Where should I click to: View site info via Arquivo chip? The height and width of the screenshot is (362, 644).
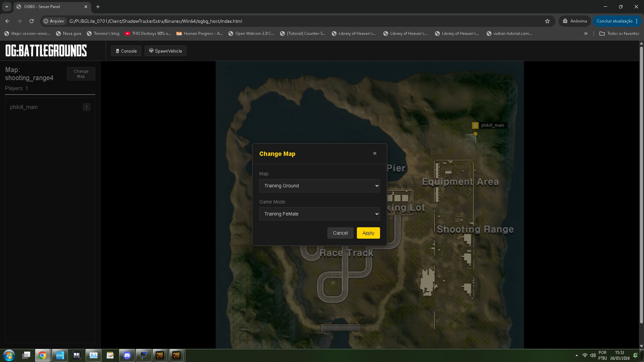[54, 21]
